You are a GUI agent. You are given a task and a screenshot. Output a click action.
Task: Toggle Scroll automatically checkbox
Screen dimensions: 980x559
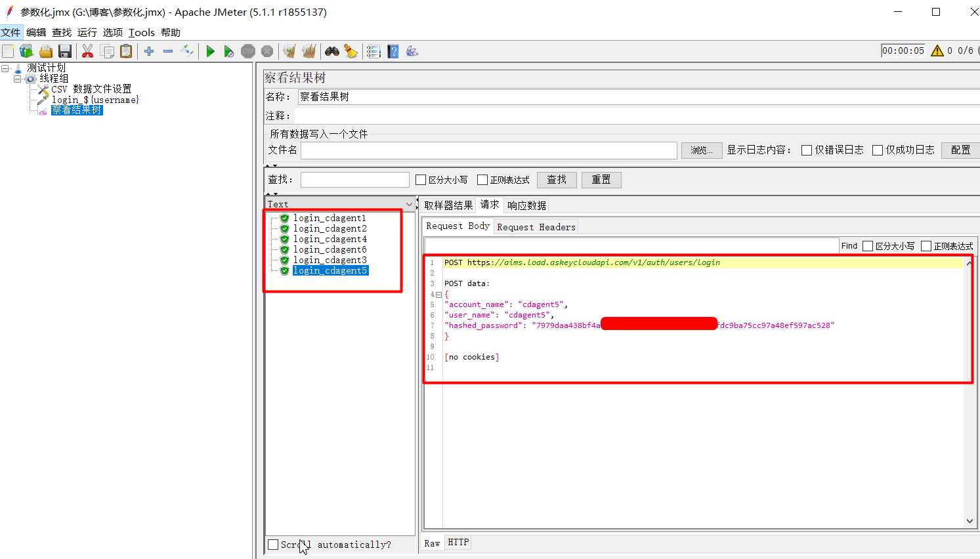tap(273, 545)
